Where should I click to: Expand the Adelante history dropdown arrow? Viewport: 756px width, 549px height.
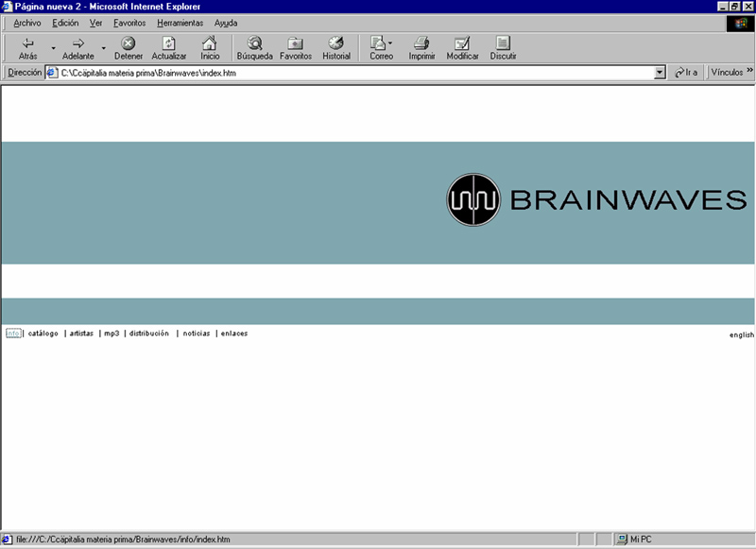tap(104, 48)
